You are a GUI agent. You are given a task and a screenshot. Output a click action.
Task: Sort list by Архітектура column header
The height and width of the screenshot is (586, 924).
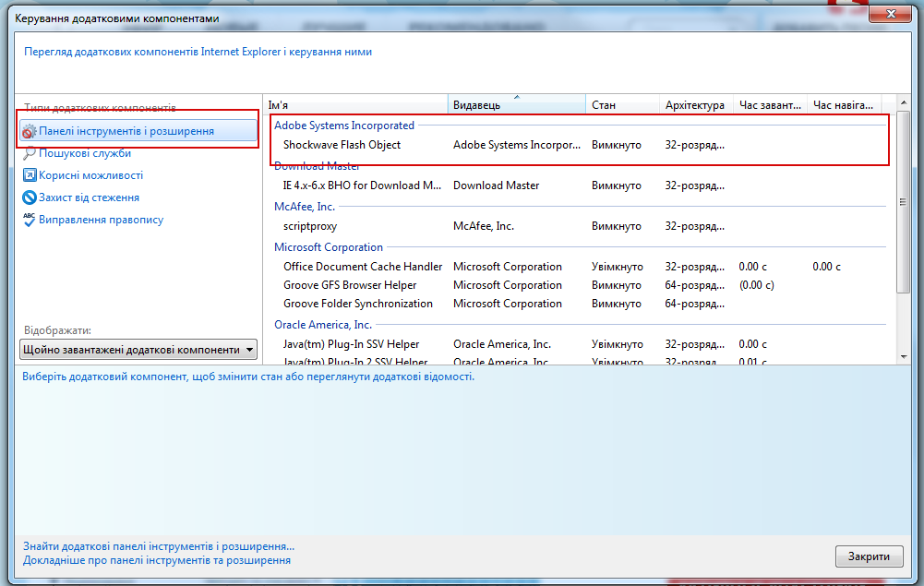pyautogui.click(x=696, y=105)
